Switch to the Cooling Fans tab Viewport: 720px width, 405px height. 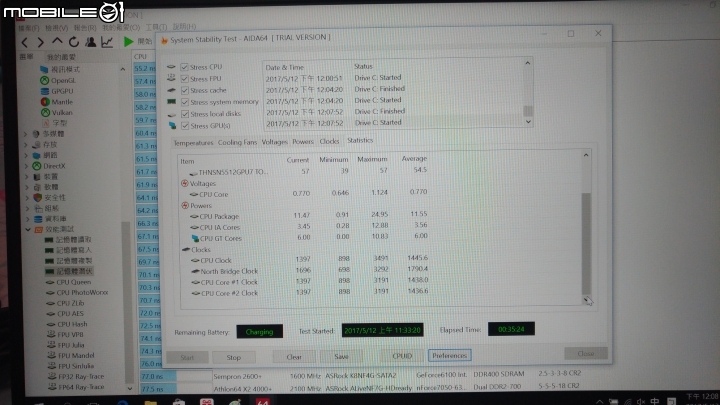[237, 142]
